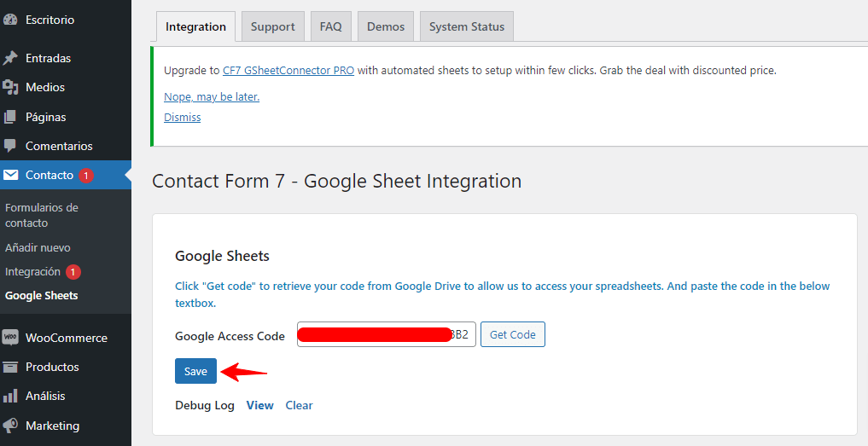The height and width of the screenshot is (446, 868).
Task: Open the Comentarios section
Action: [x=59, y=146]
